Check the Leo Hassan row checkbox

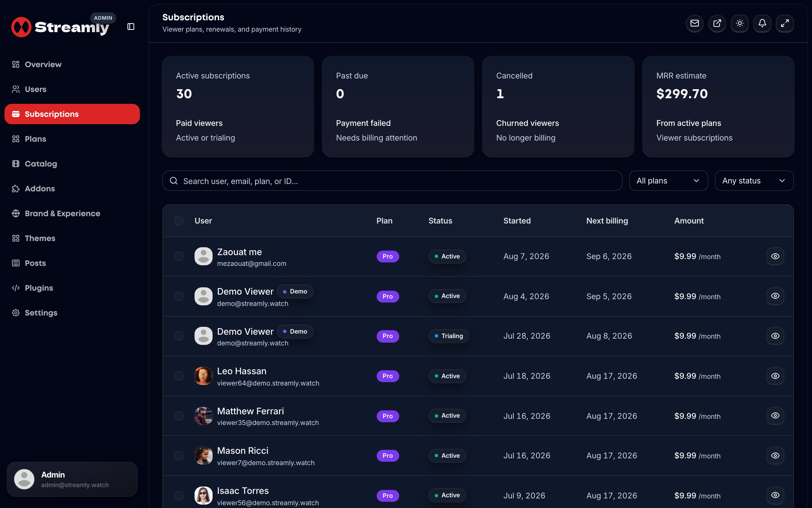click(x=179, y=376)
